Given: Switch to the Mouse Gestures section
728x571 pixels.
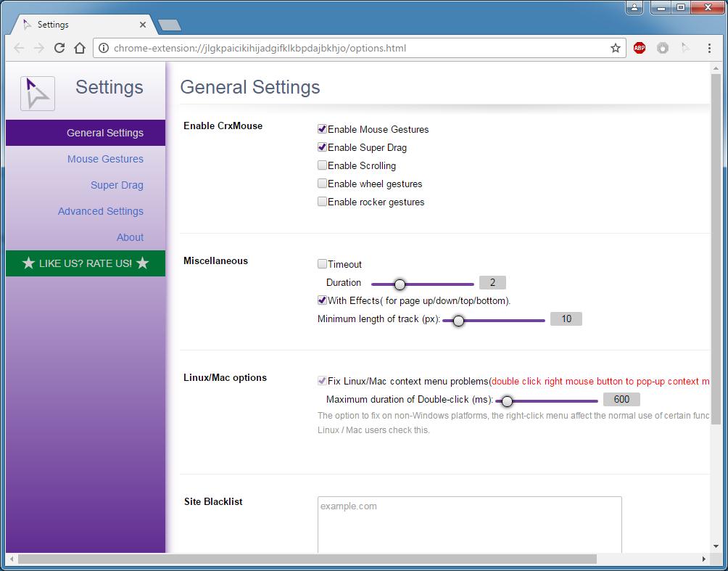Looking at the screenshot, I should 105,159.
